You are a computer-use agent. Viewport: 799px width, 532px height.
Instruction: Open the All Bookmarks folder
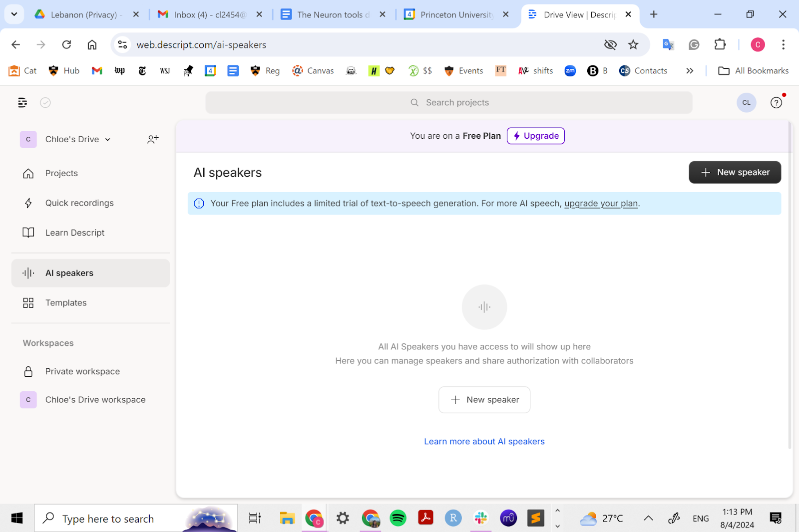(754, 71)
